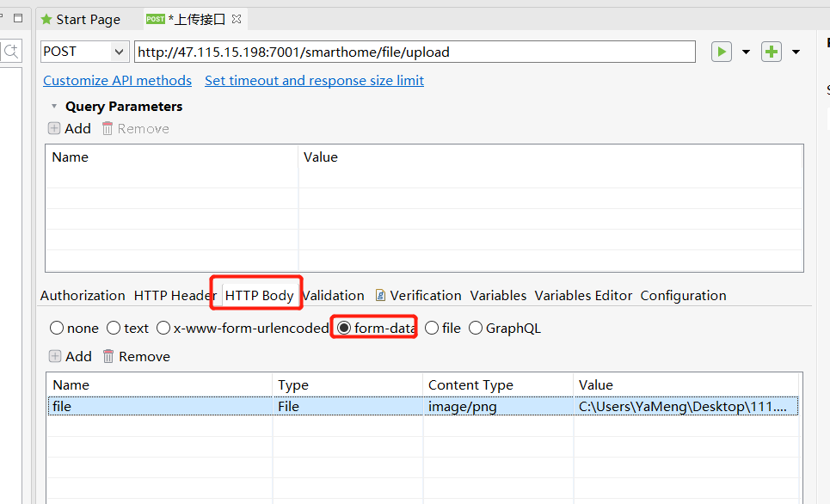Click the search magnifier icon at left
This screenshot has height=504, width=830.
pyautogui.click(x=12, y=52)
